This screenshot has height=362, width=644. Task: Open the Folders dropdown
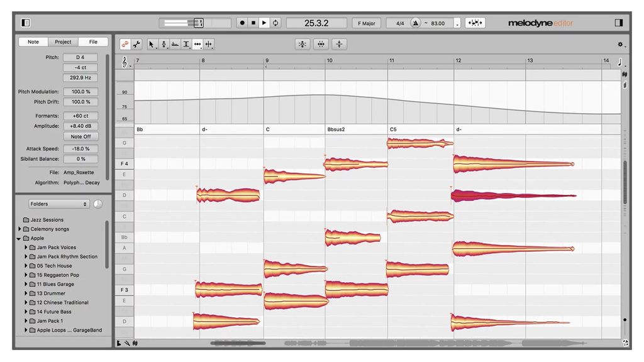(x=58, y=204)
